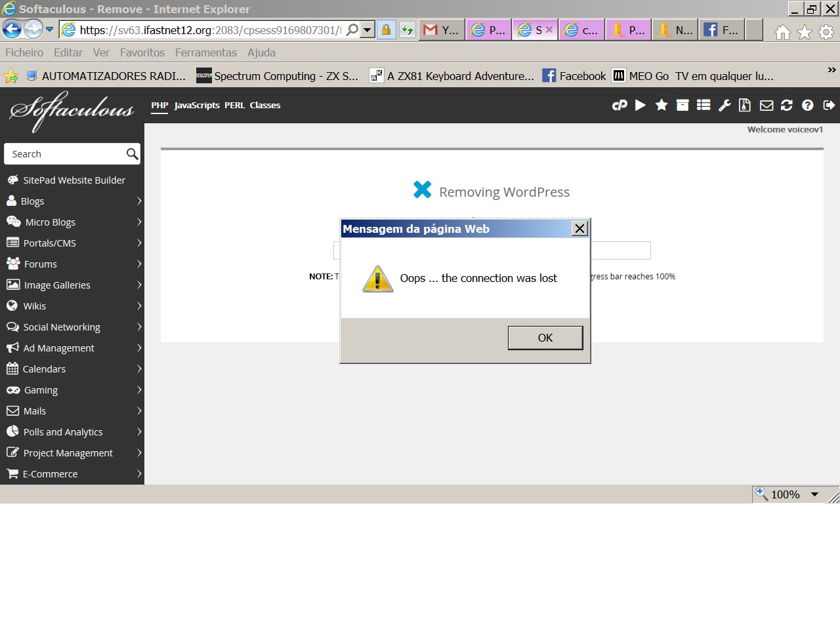Open the Ajuda menu
The height and width of the screenshot is (621, 840).
(x=261, y=52)
